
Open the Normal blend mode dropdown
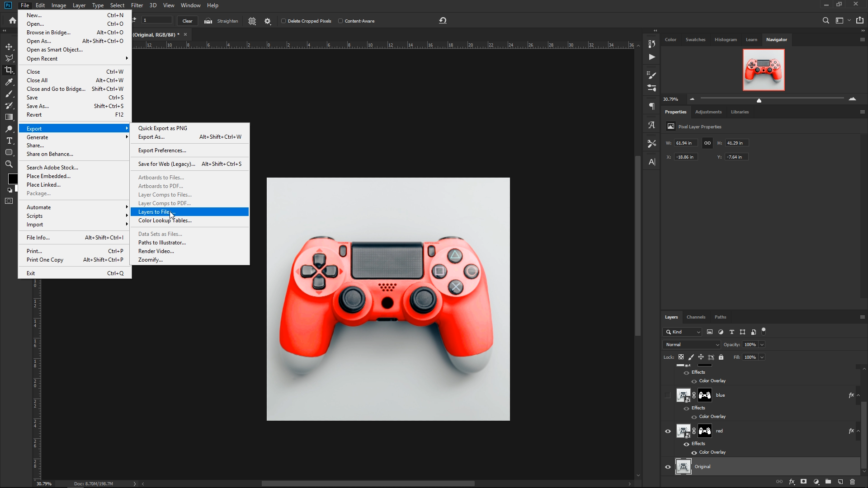pos(691,345)
